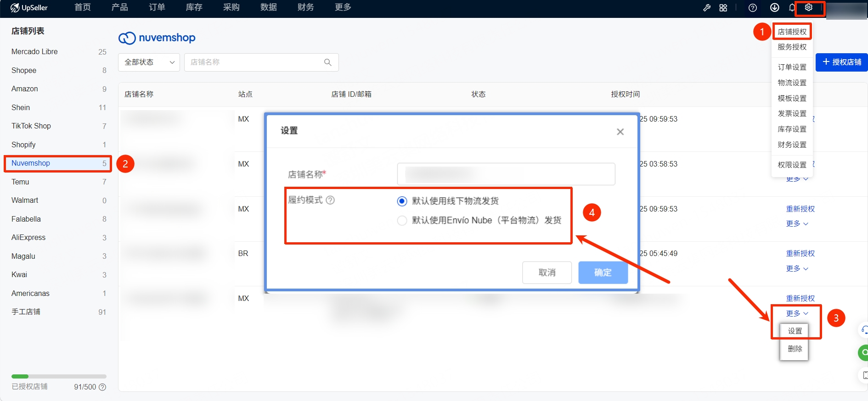The height and width of the screenshot is (401, 868).
Task: Confirm with the 确定 button
Action: point(603,273)
